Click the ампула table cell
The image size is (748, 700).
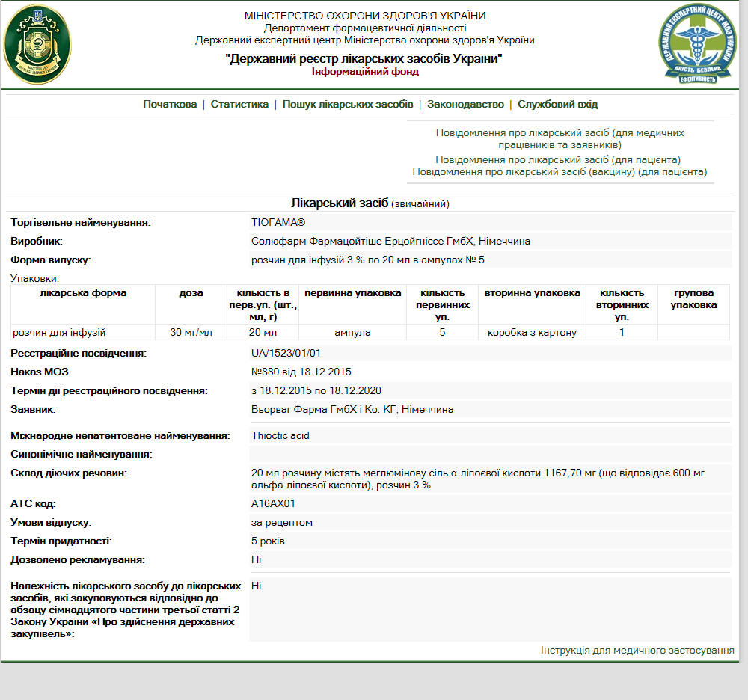[x=352, y=332]
